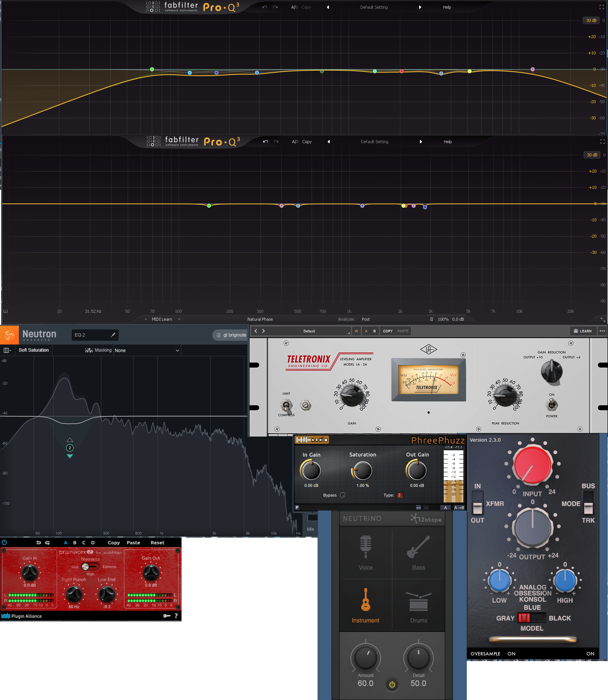
Task: Select bx_subfilter settings slot C
Action: [84, 543]
